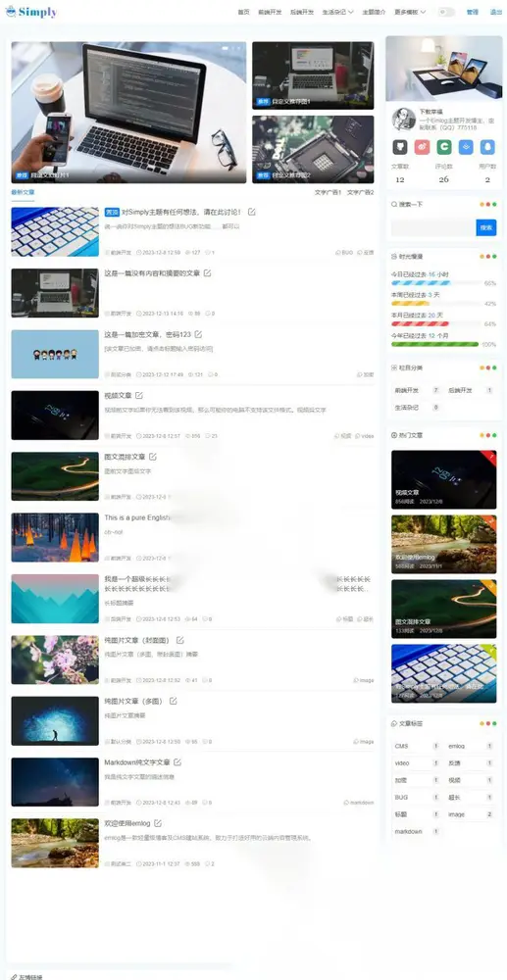Open the light-blue QQ icon in profile card
This screenshot has width=507, height=980.
487,147
